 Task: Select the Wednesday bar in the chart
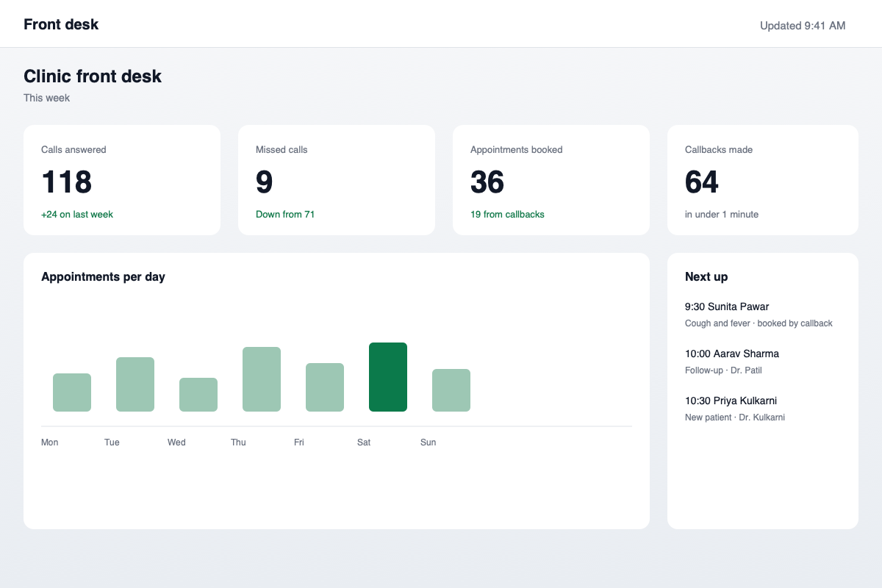point(198,395)
